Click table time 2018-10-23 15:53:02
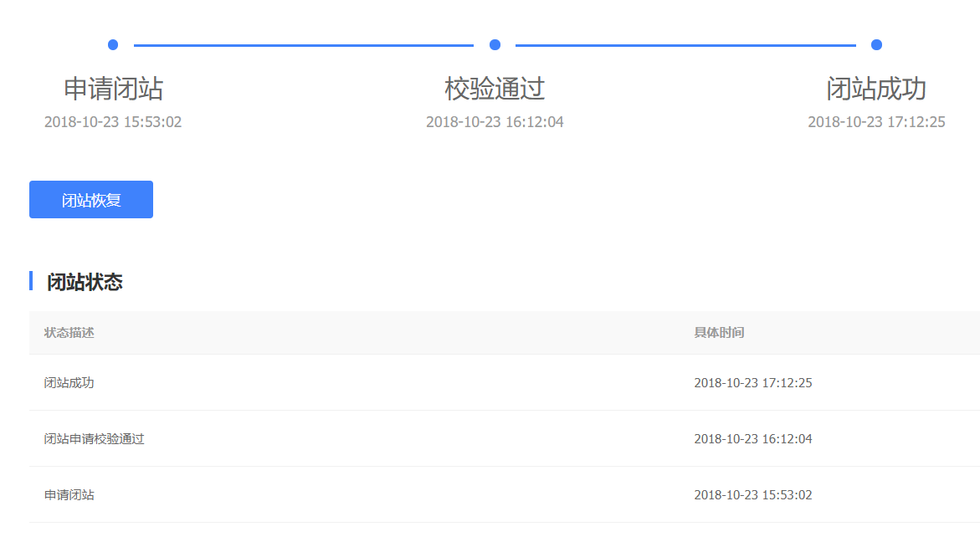This screenshot has height=542, width=980. tap(753, 495)
